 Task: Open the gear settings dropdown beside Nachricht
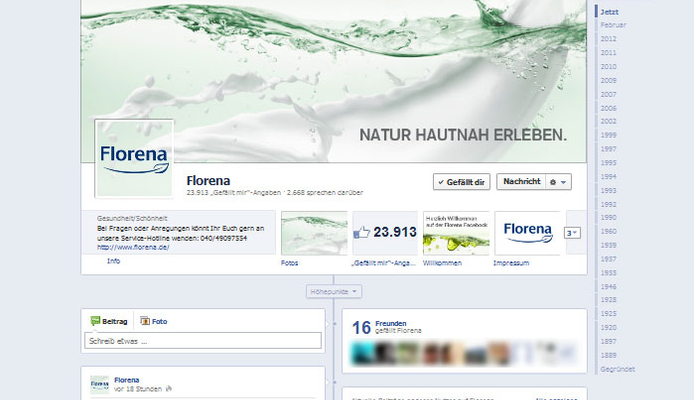point(559,182)
